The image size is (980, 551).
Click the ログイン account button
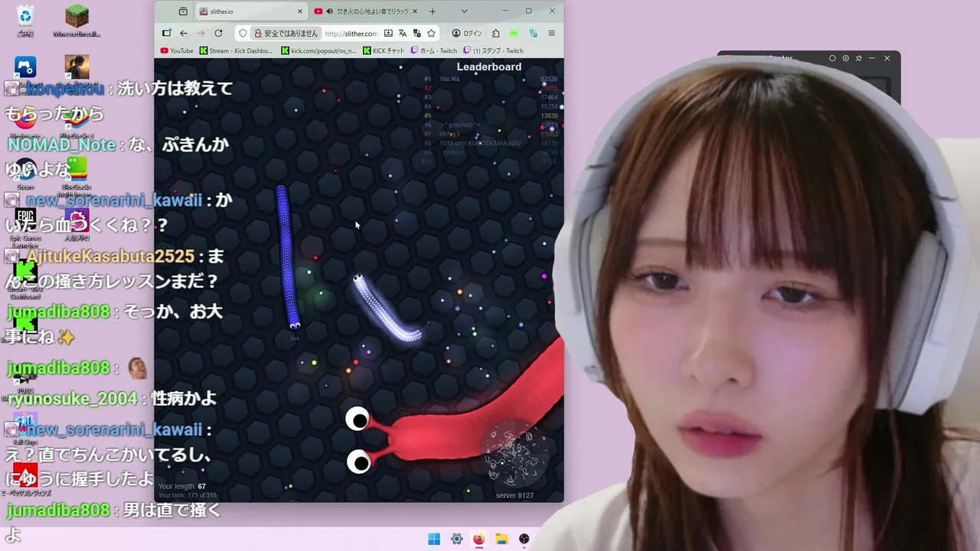tap(466, 33)
